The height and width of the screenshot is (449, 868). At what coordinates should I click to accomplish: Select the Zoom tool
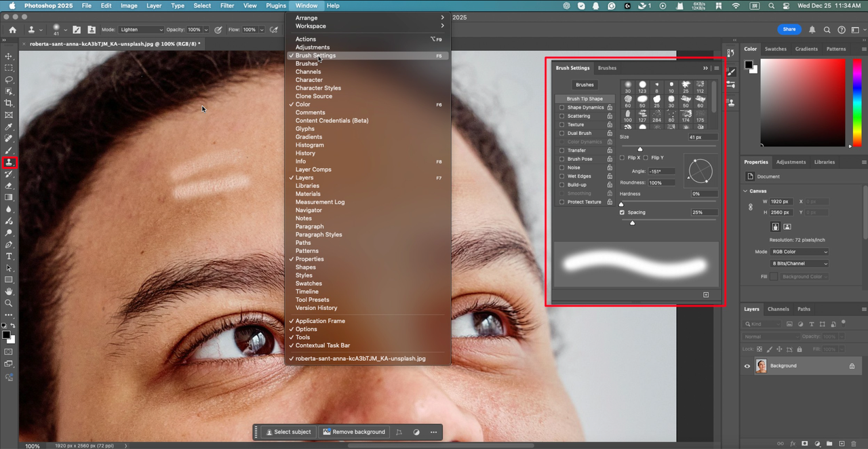tap(9, 303)
